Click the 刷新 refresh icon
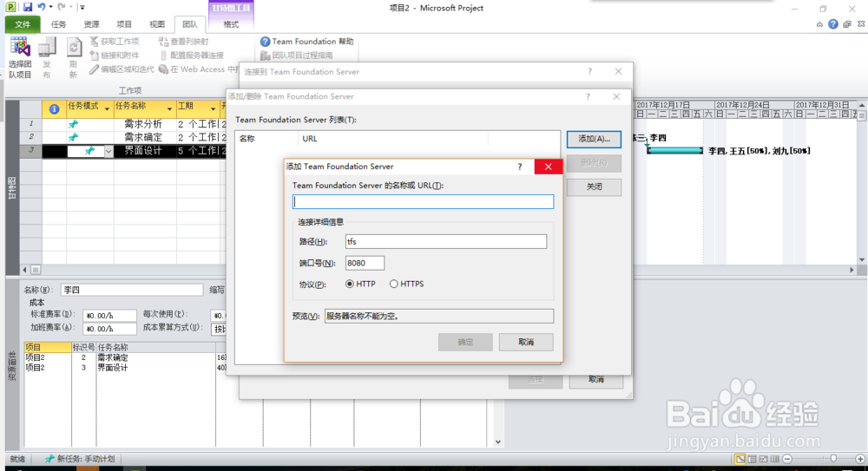Image resolution: width=868 pixels, height=471 pixels. (73, 58)
